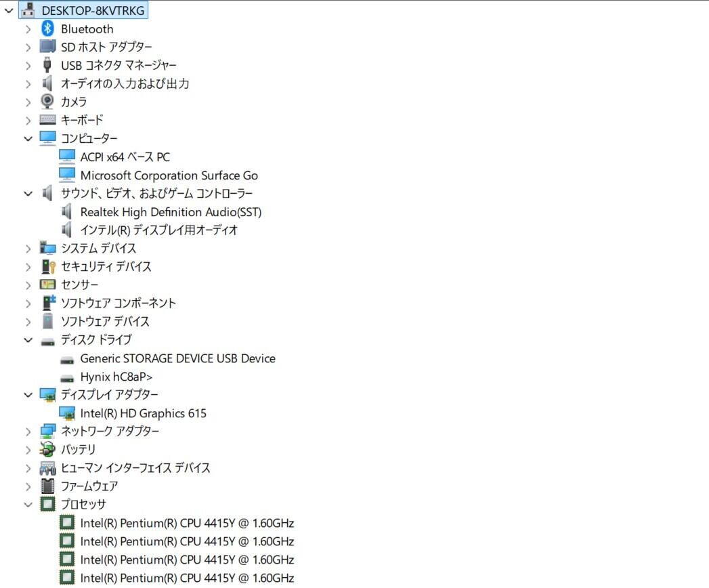Image resolution: width=709 pixels, height=588 pixels.
Task: Click the network adapter icon
Action: (x=47, y=432)
